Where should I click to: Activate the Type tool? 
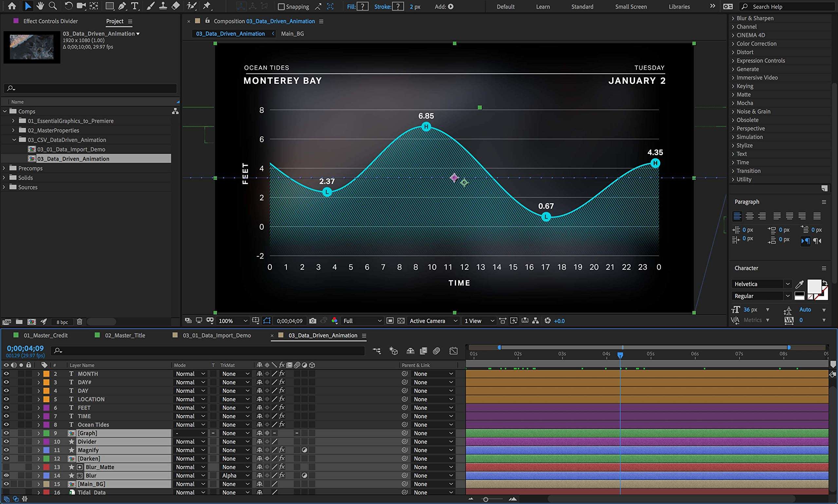pyautogui.click(x=135, y=6)
